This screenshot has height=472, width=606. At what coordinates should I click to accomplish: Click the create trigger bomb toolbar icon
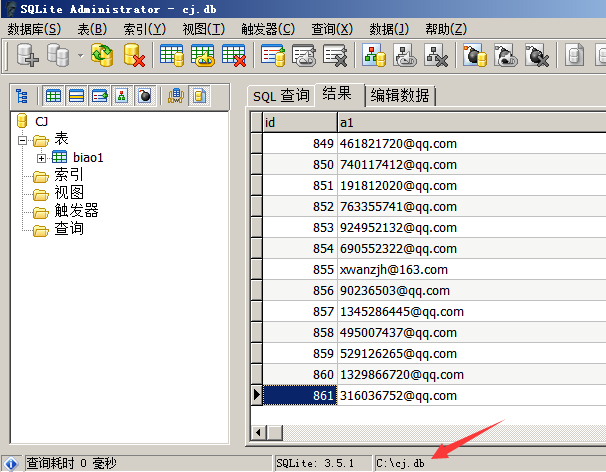(x=475, y=56)
